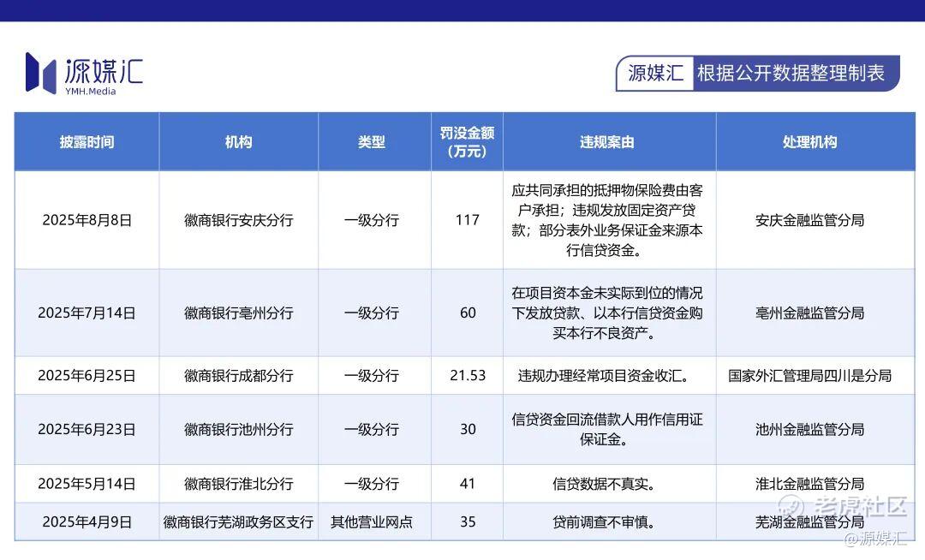Viewport: 925px width, 560px height.
Task: Select the date cell 2025年6月25日
Action: point(87,376)
